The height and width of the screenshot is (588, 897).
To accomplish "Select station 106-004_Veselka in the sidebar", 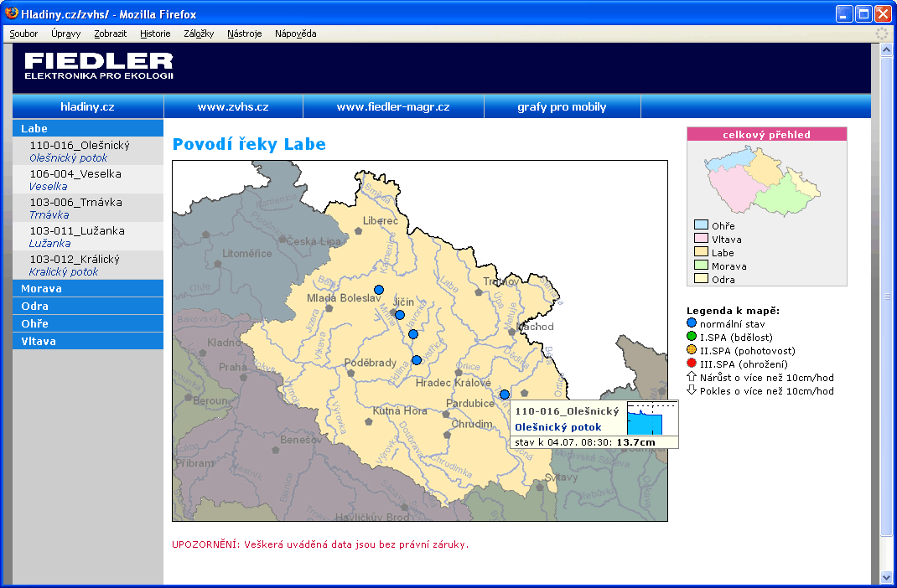I will (75, 174).
